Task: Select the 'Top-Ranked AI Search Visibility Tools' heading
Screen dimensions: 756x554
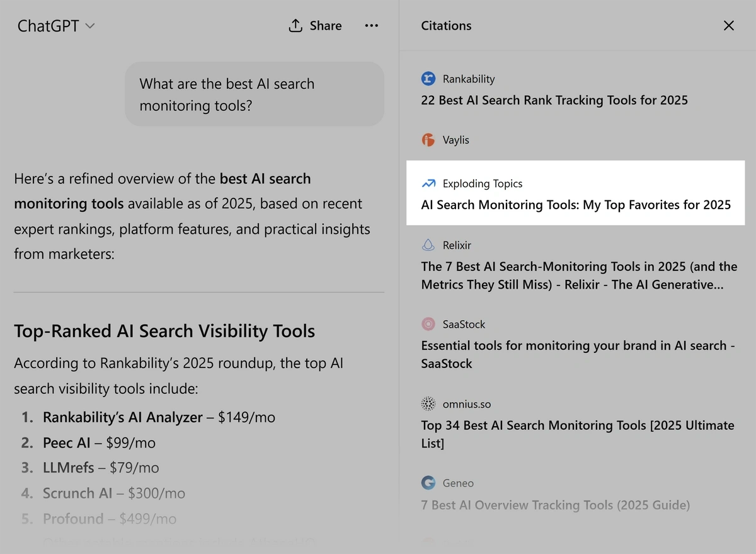Action: tap(164, 331)
